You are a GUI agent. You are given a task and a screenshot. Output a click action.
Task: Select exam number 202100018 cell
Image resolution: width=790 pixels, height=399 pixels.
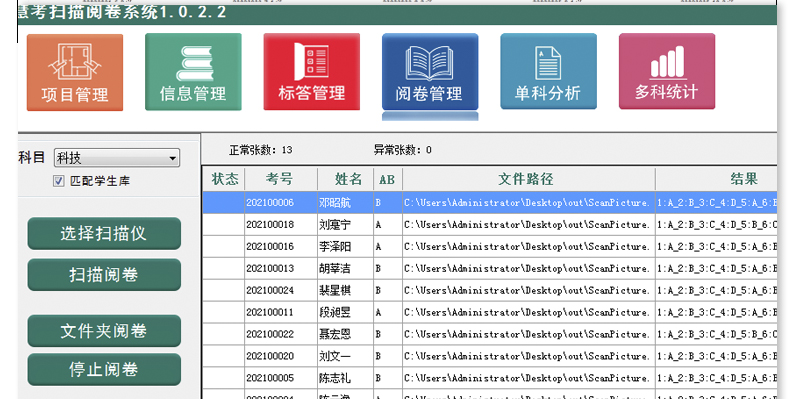coord(281,225)
